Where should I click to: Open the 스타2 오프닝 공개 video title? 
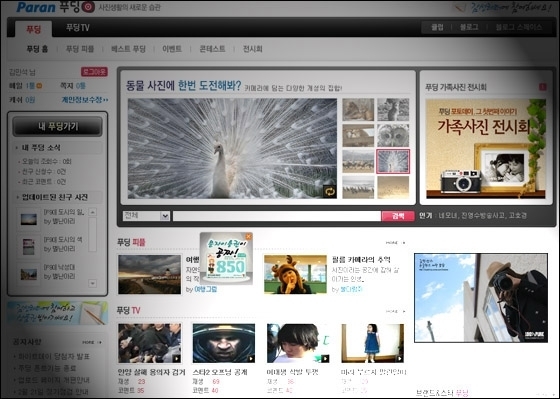pos(220,372)
